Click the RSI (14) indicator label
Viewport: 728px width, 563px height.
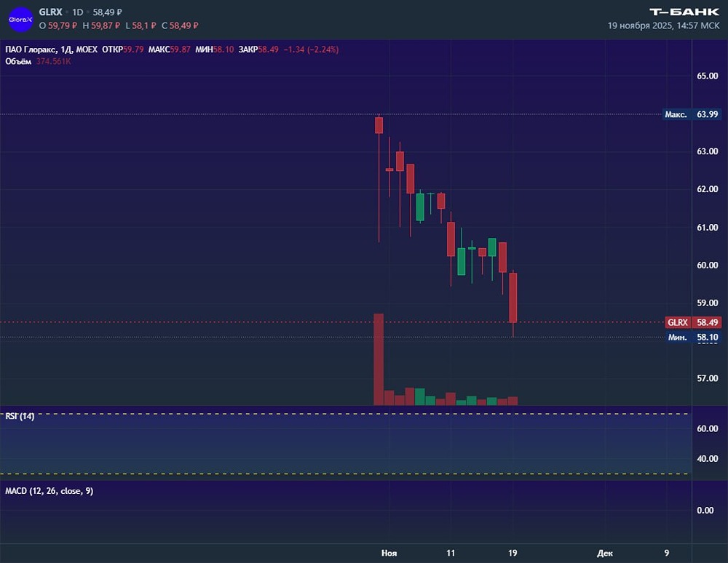(x=20, y=417)
